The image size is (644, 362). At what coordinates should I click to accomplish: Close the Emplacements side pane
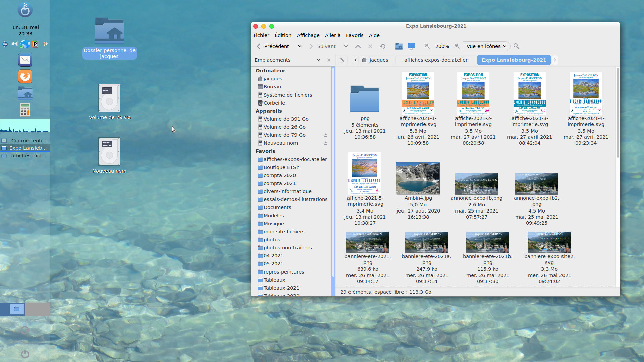click(x=329, y=60)
